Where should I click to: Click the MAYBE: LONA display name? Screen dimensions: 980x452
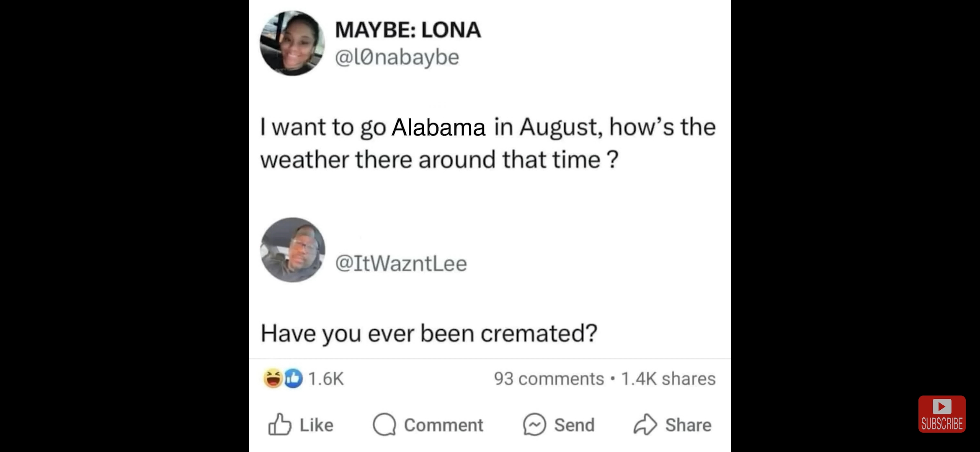408,30
